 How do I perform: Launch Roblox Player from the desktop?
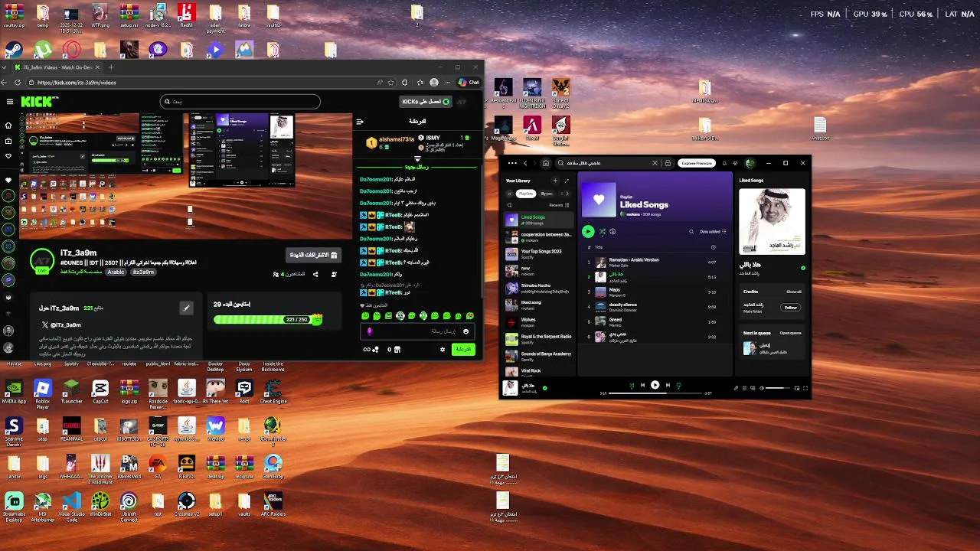coord(43,393)
